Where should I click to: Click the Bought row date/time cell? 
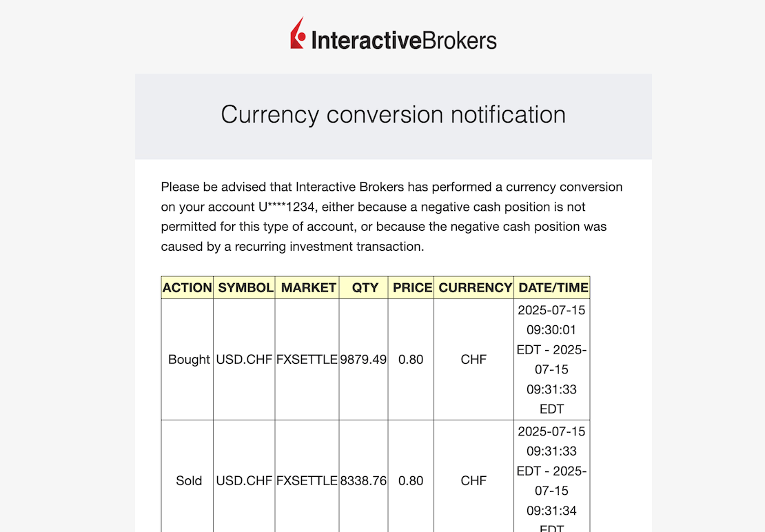[552, 360]
